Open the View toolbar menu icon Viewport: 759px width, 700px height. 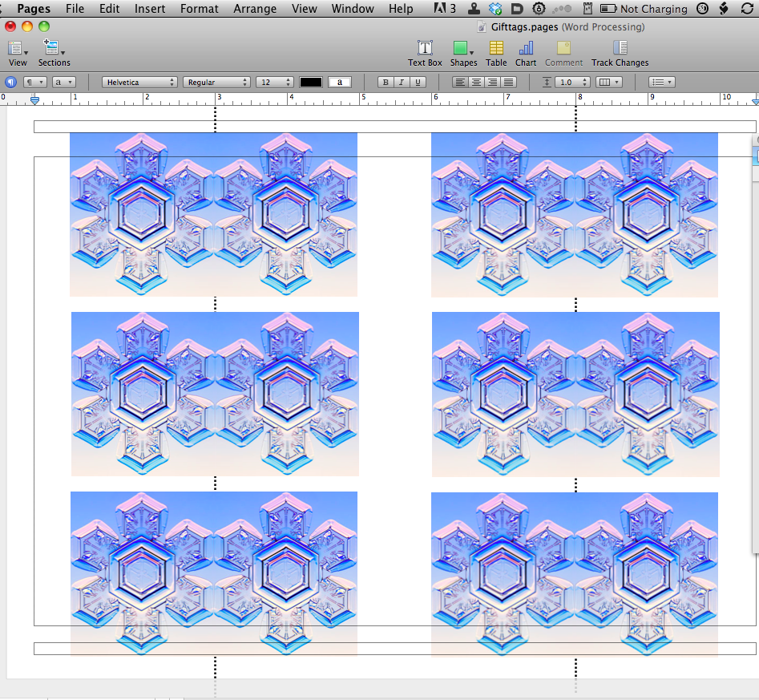(x=15, y=48)
